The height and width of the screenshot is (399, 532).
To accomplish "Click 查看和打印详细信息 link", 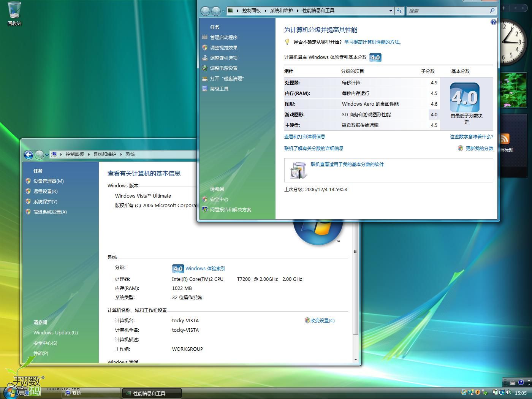I will [x=305, y=136].
